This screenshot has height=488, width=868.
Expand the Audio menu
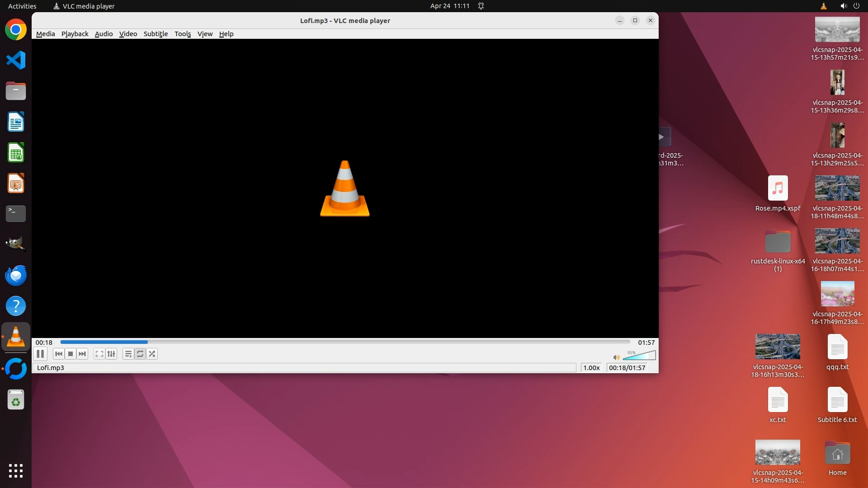pos(104,34)
